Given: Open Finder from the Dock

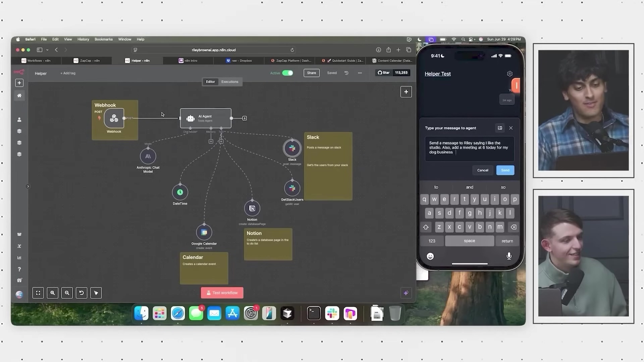Looking at the screenshot, I should pyautogui.click(x=142, y=313).
